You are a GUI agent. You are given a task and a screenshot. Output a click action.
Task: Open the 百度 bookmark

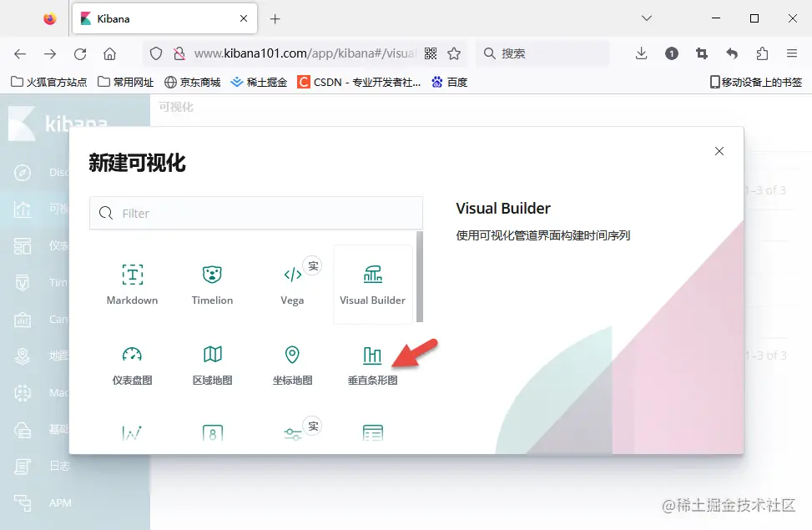(x=450, y=82)
